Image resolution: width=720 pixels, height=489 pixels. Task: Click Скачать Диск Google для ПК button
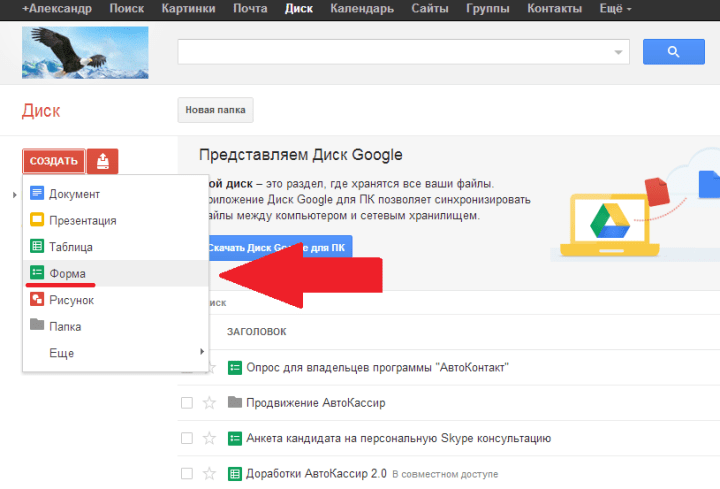tap(280, 248)
